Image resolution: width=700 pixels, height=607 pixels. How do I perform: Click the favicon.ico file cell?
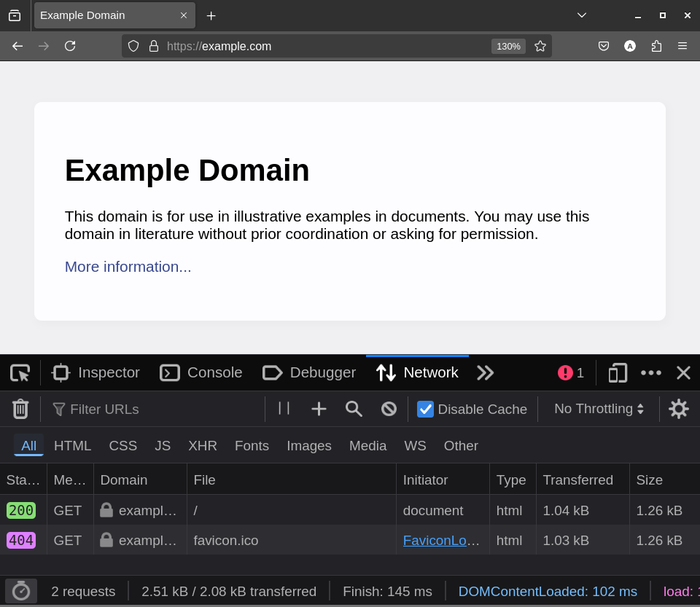point(292,540)
